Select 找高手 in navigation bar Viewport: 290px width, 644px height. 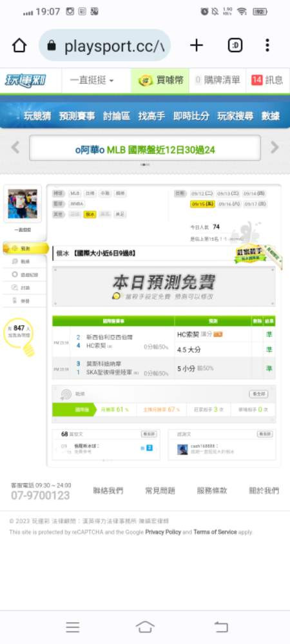(x=151, y=116)
